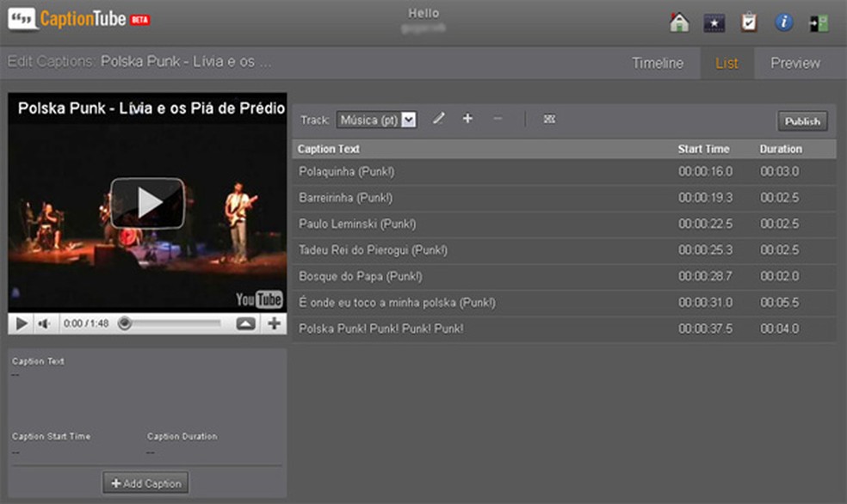The image size is (847, 504).
Task: Open the blue info icon
Action: click(x=784, y=22)
